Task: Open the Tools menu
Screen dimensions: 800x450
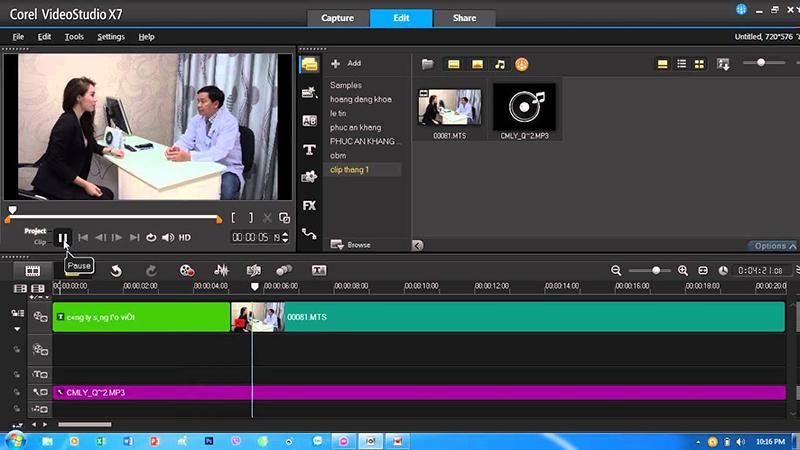Action: coord(74,37)
